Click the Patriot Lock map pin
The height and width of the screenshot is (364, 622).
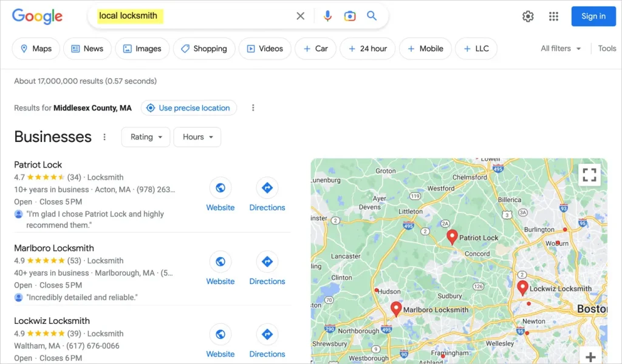(x=452, y=237)
